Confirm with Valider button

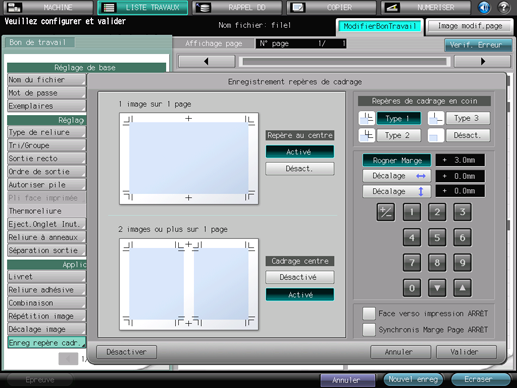(466, 352)
